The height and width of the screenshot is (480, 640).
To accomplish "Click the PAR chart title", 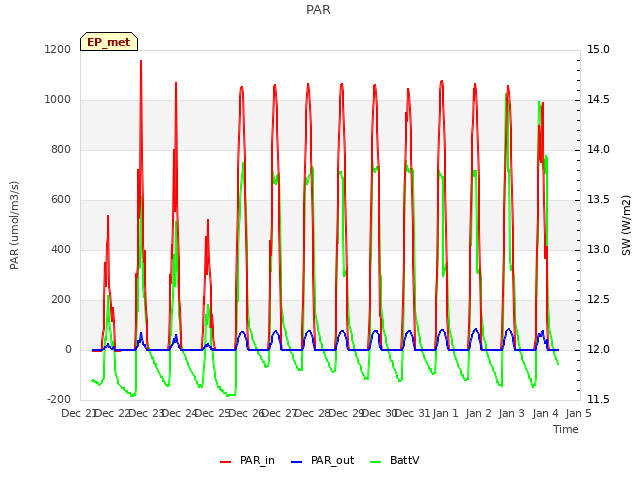I will pos(318,10).
